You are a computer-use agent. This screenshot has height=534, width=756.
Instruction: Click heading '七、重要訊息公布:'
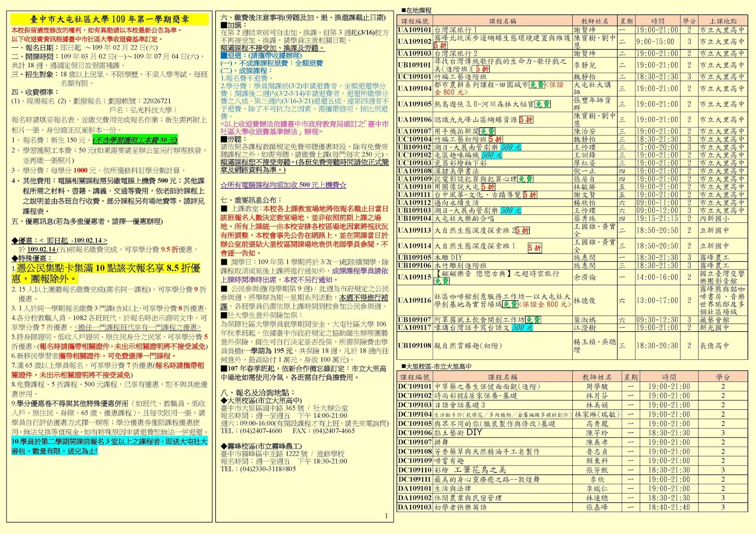251,200
